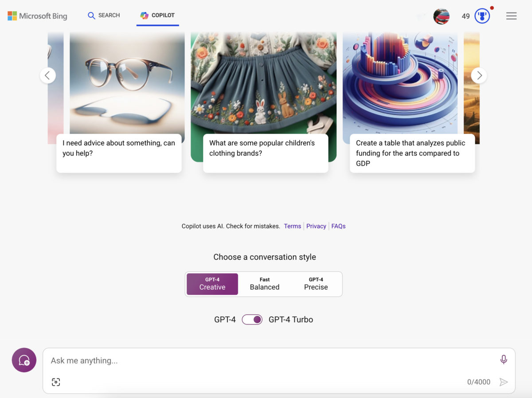Select the children's clothing brands suggestion card
Viewport: 532px width, 398px height.
pyautogui.click(x=265, y=153)
